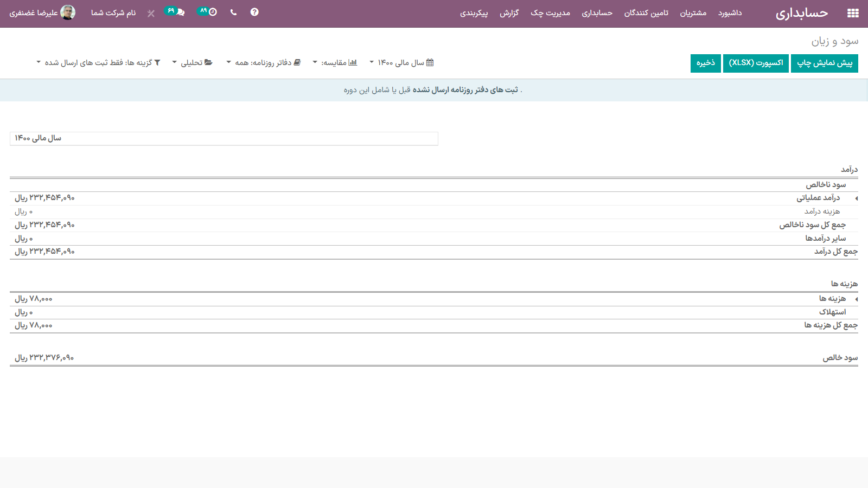Click the debug tools wrench icon

[151, 13]
